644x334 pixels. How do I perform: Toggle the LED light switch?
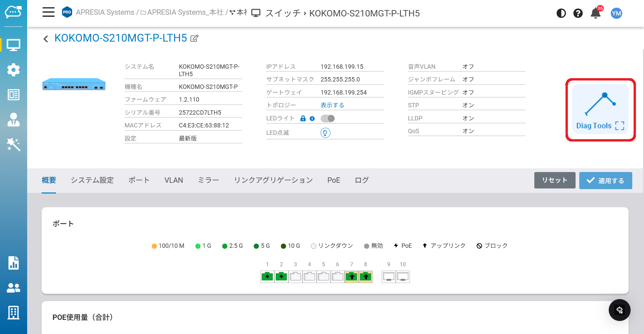tap(328, 118)
